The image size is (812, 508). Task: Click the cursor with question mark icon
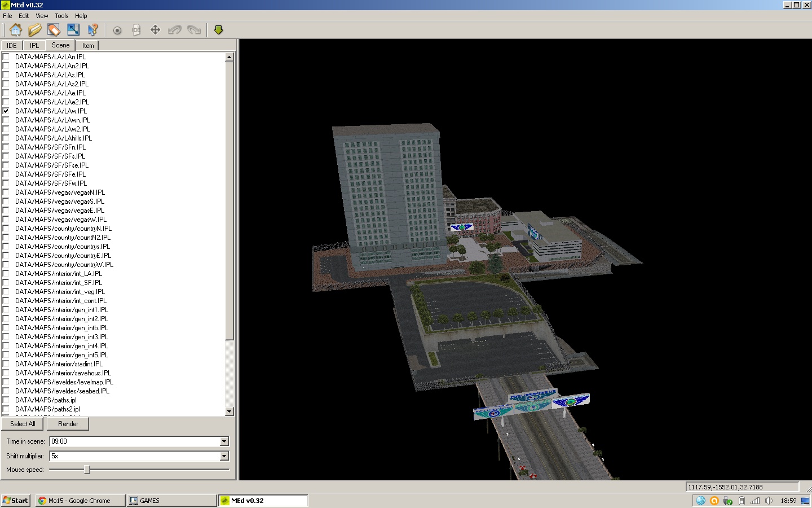click(92, 30)
